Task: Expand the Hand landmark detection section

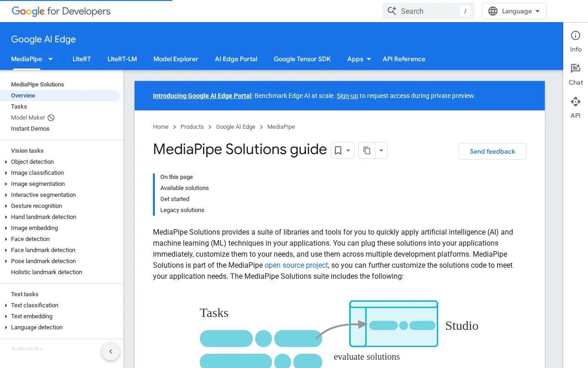Action: pos(6,217)
